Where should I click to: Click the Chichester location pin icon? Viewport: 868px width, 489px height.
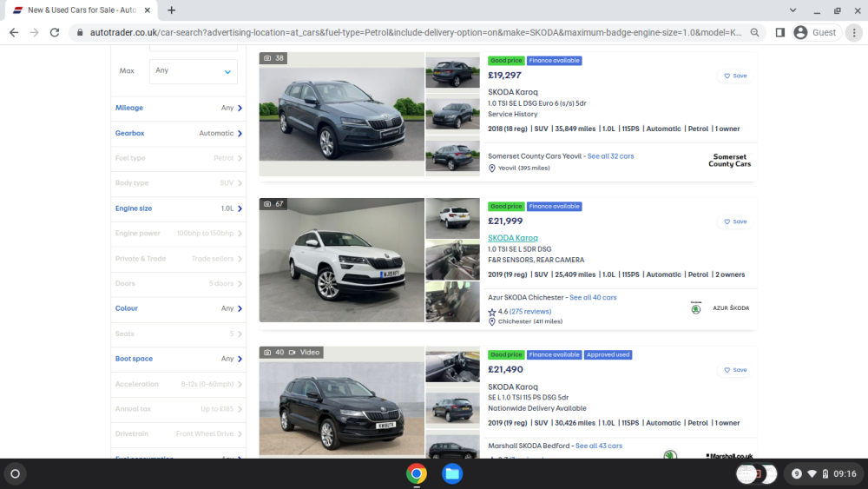pos(492,321)
